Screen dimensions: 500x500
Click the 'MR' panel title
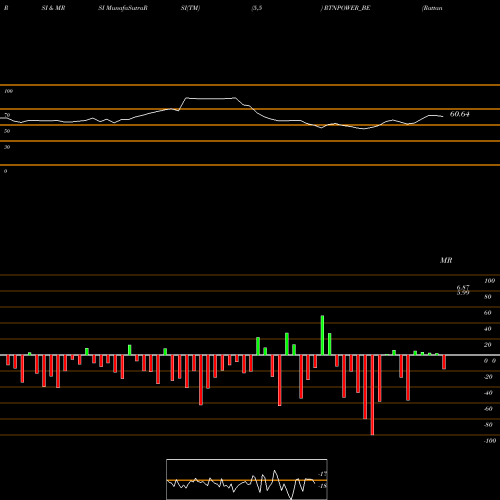[446, 260]
